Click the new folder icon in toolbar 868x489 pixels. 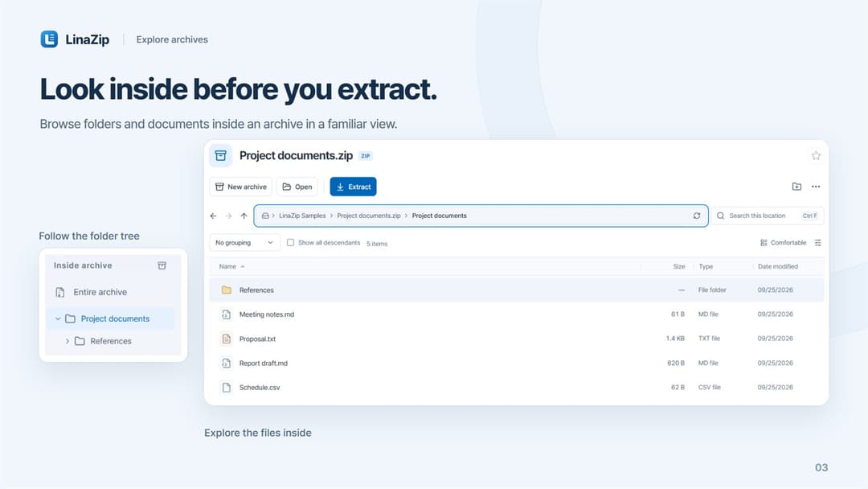[x=796, y=187]
